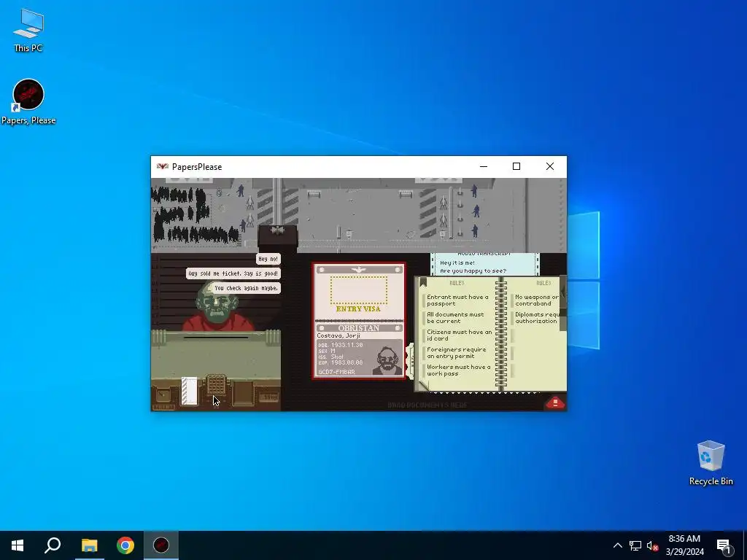Click the inspector booth in the checkpoint view
The height and width of the screenshot is (560, 747).
[278, 237]
